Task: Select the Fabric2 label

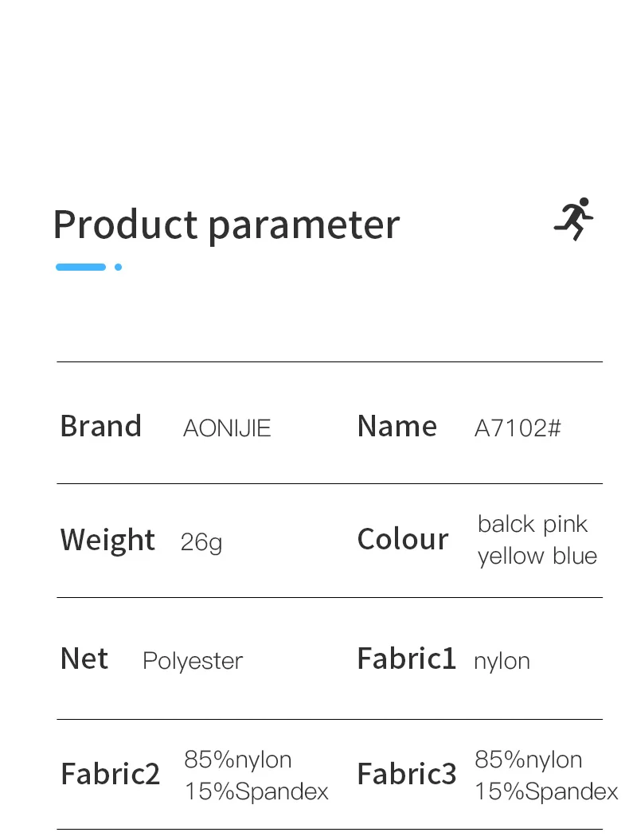Action: coord(110,774)
